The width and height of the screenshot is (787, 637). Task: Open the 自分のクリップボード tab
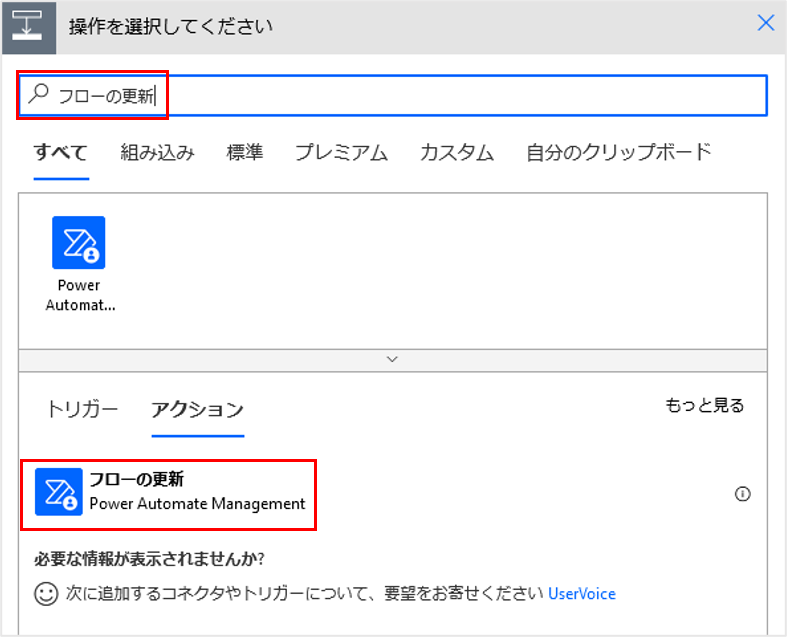pyautogui.click(x=619, y=153)
